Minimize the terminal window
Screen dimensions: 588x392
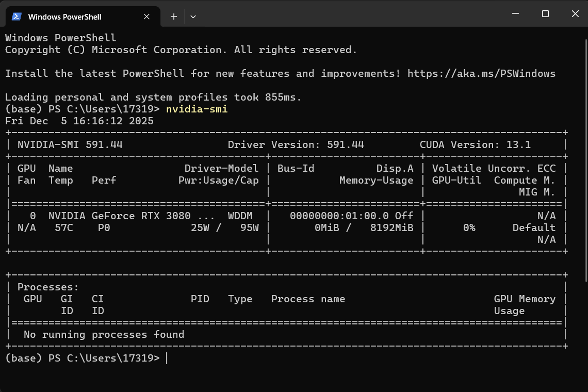tap(516, 13)
